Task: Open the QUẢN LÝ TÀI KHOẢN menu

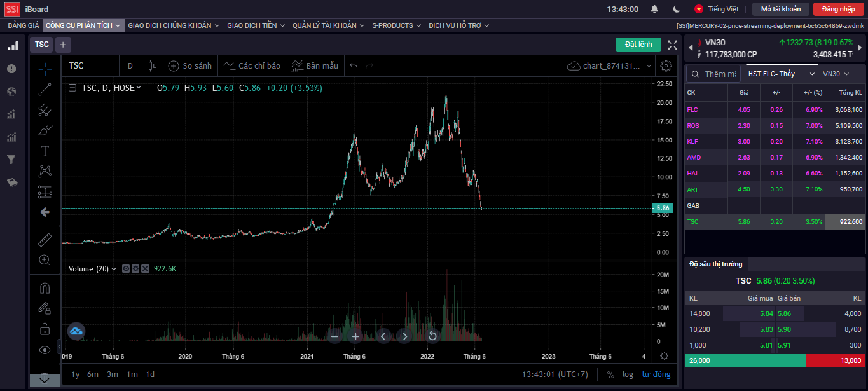Action: [329, 25]
